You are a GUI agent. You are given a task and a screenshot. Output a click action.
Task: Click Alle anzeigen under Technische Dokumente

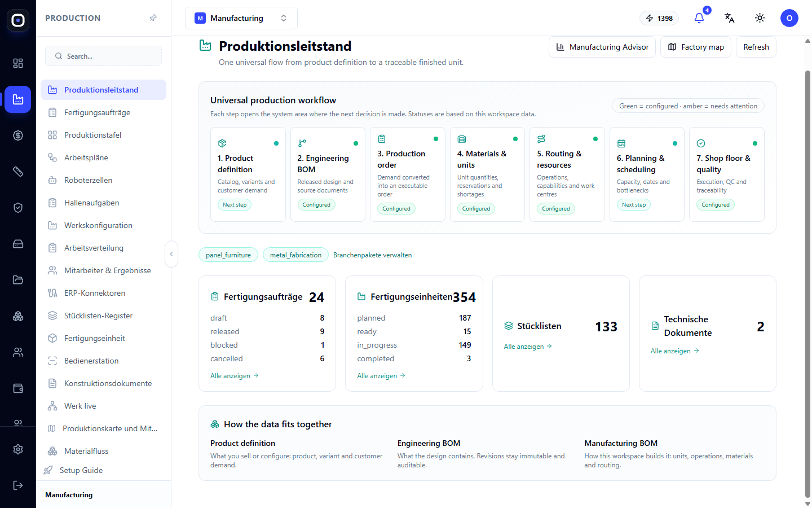pyautogui.click(x=675, y=351)
